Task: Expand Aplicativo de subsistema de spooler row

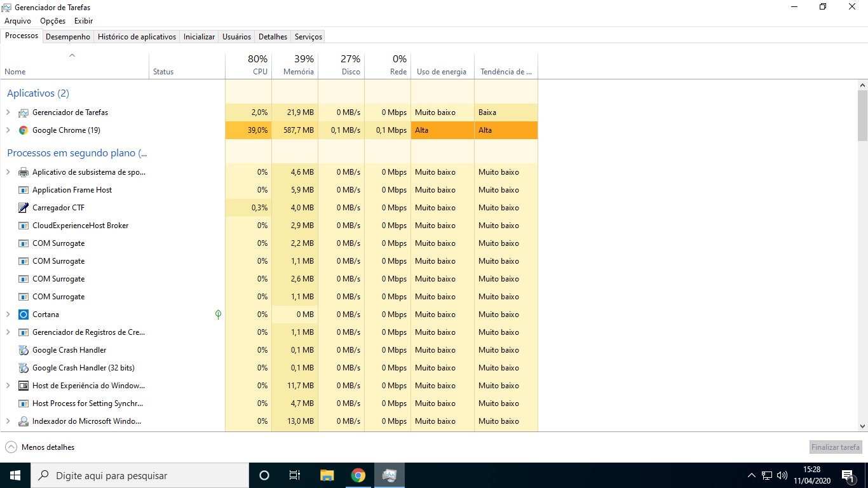Action: 8,172
